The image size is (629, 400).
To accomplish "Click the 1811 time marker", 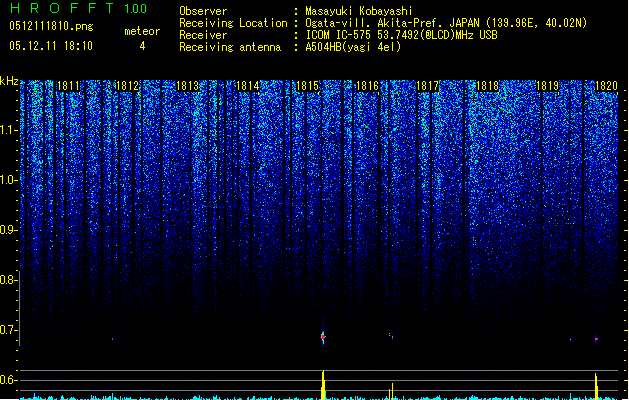I will click(x=69, y=86).
